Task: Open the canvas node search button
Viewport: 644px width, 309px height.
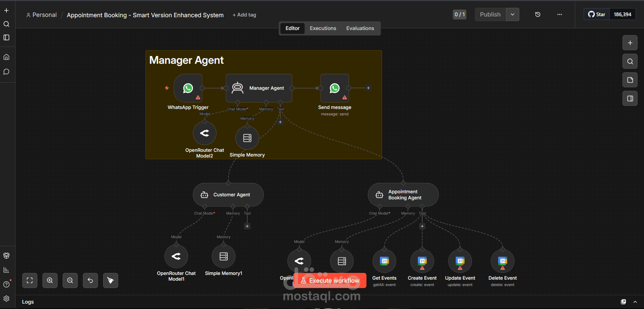Action: pyautogui.click(x=630, y=61)
